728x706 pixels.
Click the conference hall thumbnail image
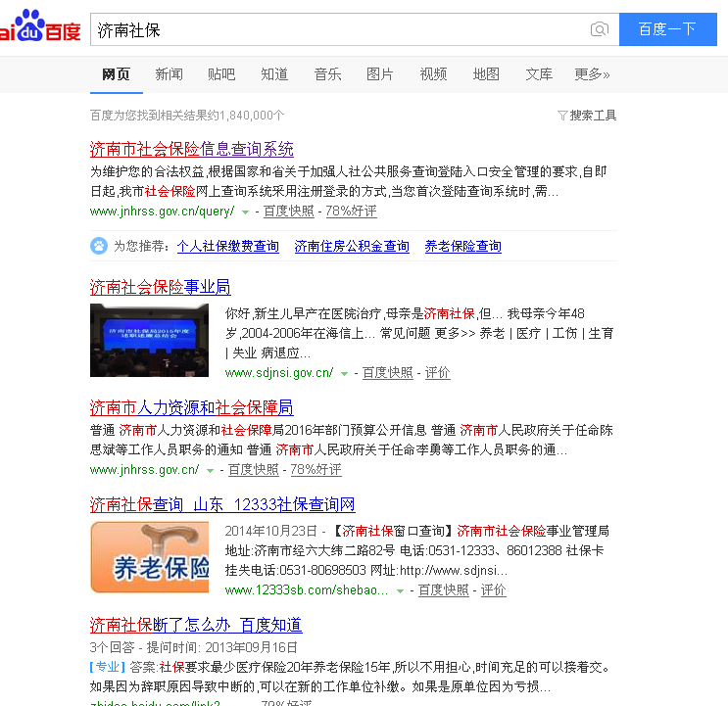pyautogui.click(x=149, y=340)
